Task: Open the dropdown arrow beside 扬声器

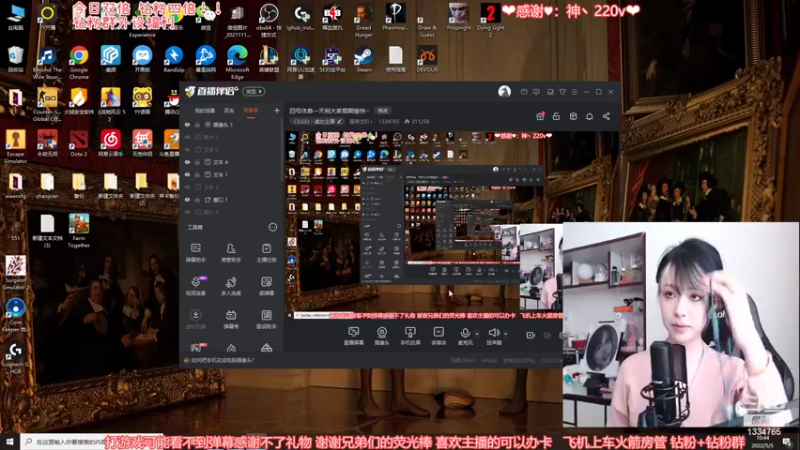Action: [506, 334]
